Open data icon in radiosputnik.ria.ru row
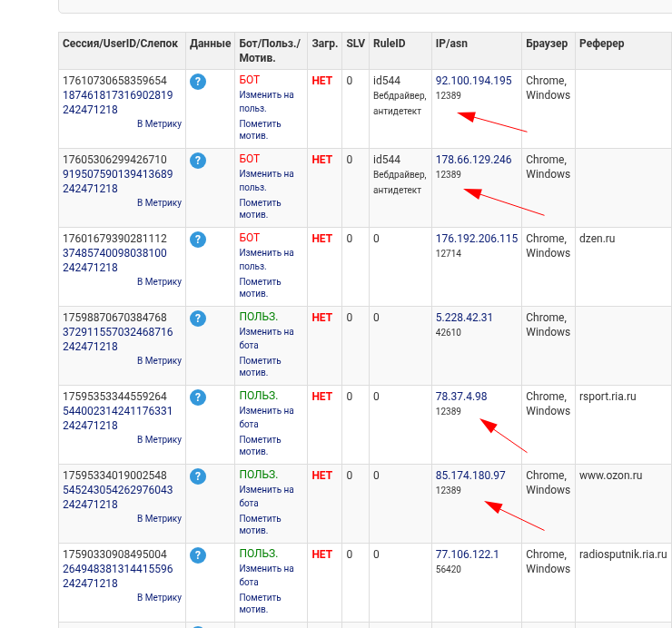 tap(198, 555)
